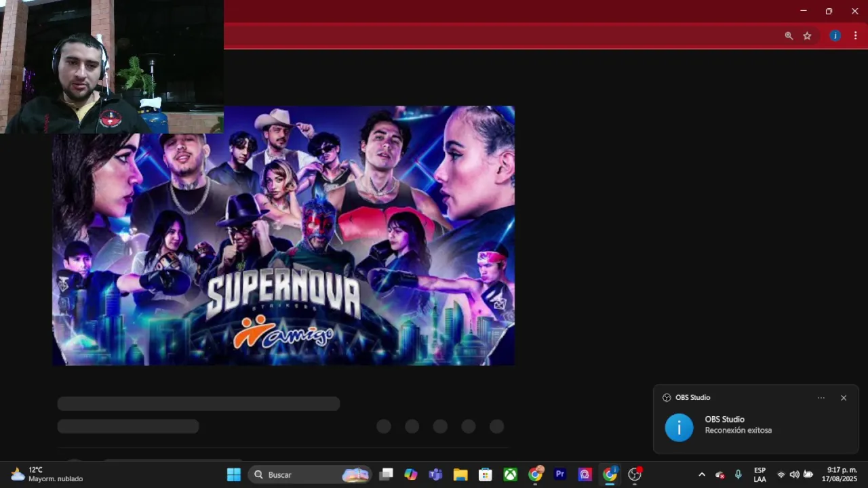The width and height of the screenshot is (868, 488).
Task: Click the Buscar taskbar search box
Action: point(311,474)
